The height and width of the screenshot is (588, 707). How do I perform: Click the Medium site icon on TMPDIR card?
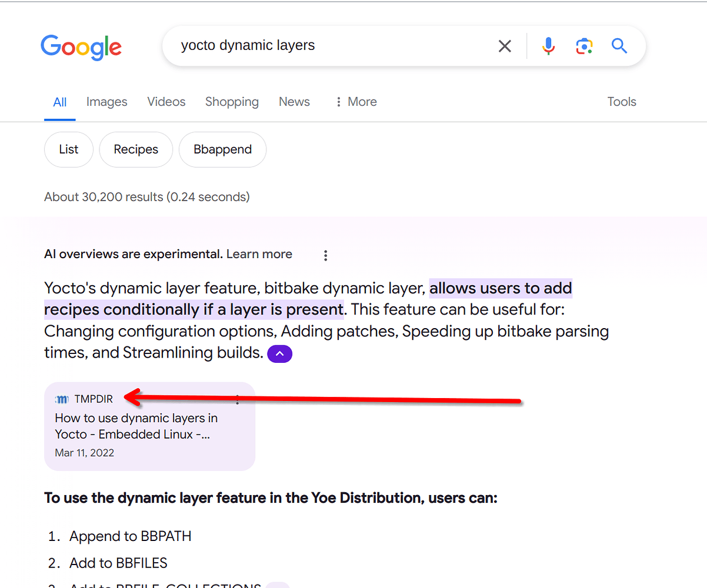click(62, 399)
